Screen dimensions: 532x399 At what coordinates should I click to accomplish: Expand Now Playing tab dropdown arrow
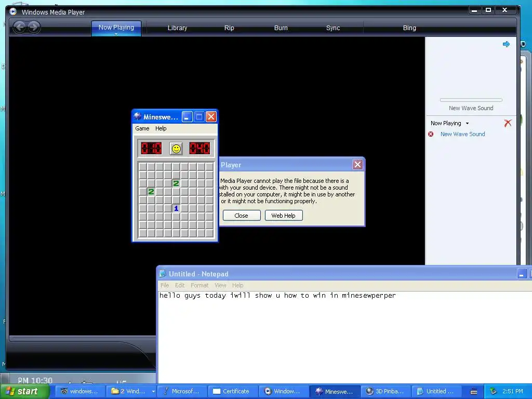(116, 34)
